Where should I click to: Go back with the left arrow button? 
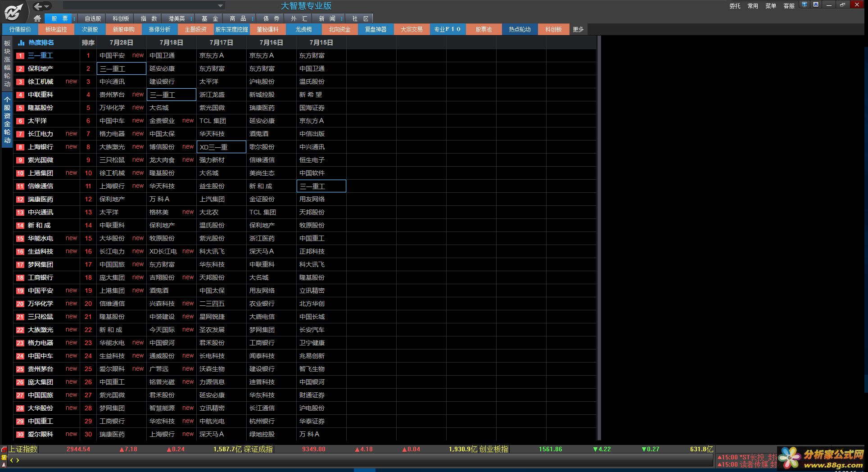38,6
